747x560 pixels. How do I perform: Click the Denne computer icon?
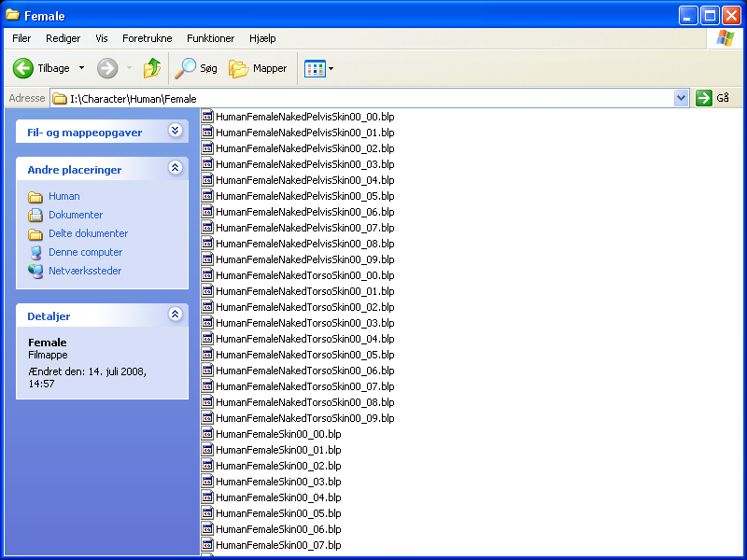pos(35,252)
